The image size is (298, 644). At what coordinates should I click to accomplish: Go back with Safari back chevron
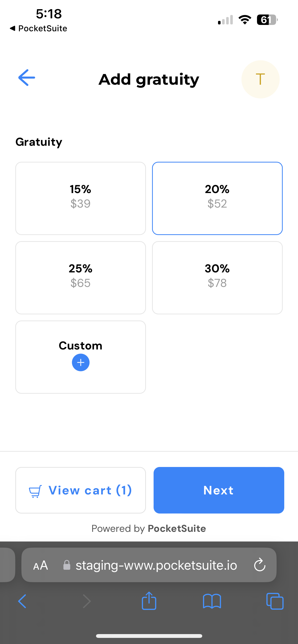coord(22,601)
